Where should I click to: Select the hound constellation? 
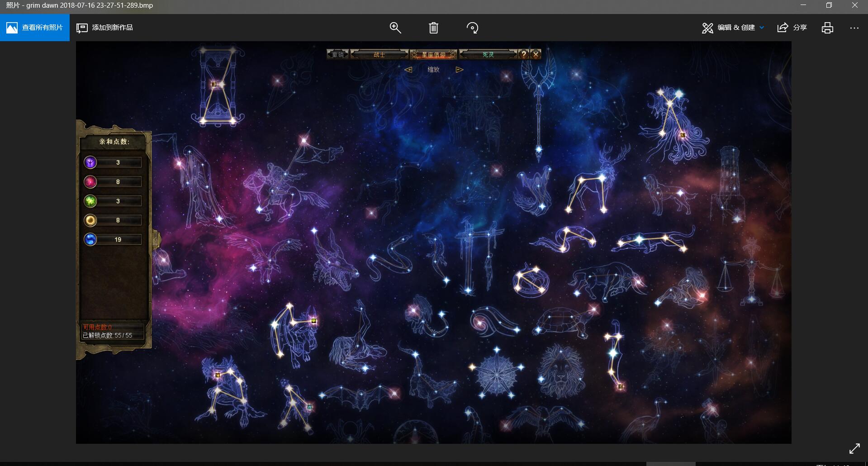click(x=669, y=195)
